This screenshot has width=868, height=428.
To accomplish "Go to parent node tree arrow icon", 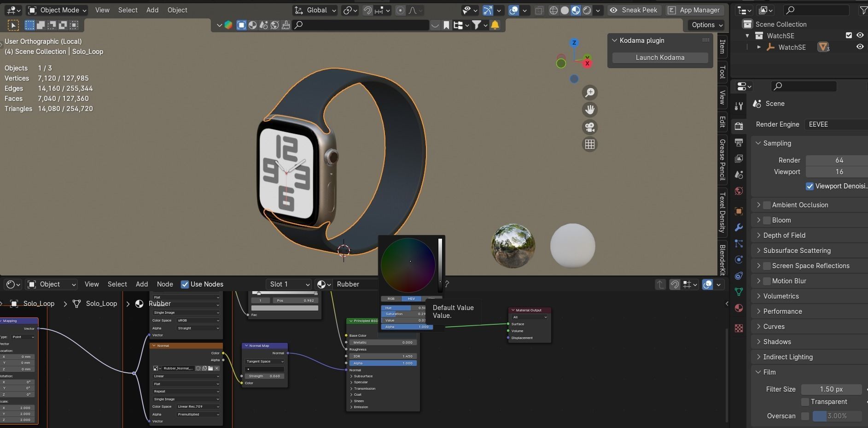I will pos(660,284).
